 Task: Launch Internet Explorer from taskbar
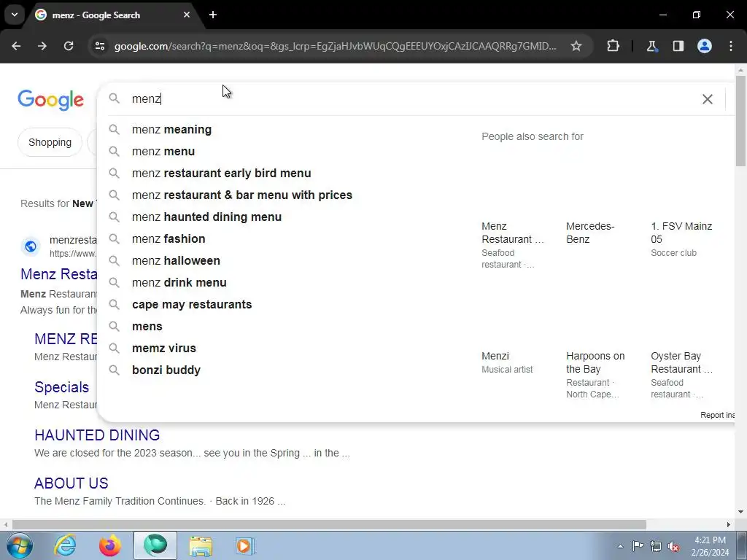click(65, 545)
